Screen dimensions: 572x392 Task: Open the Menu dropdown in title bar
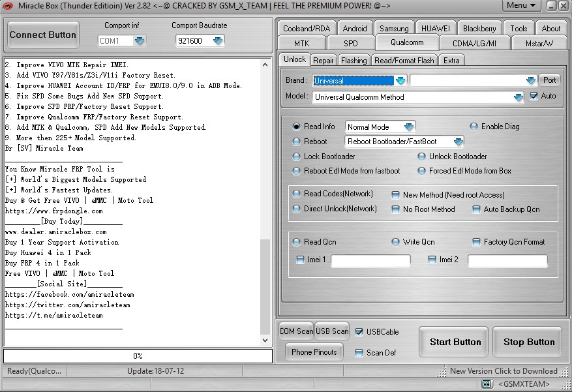pyautogui.click(x=521, y=5)
